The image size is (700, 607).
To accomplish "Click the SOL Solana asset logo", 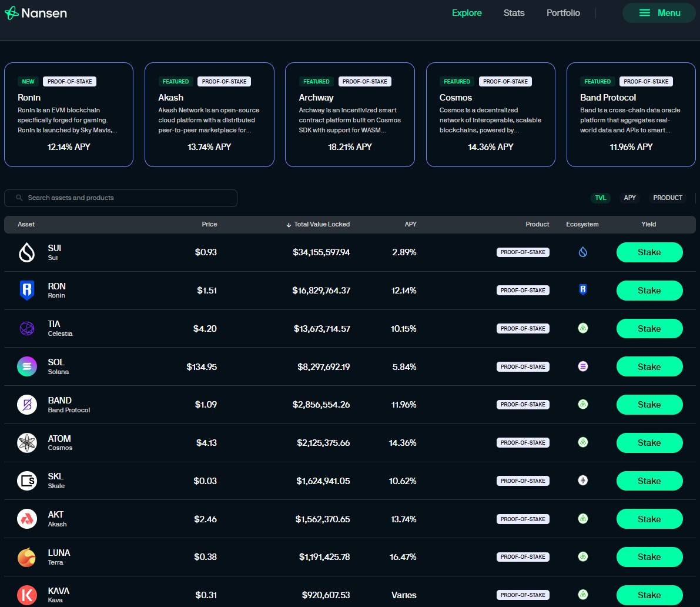I will point(27,366).
